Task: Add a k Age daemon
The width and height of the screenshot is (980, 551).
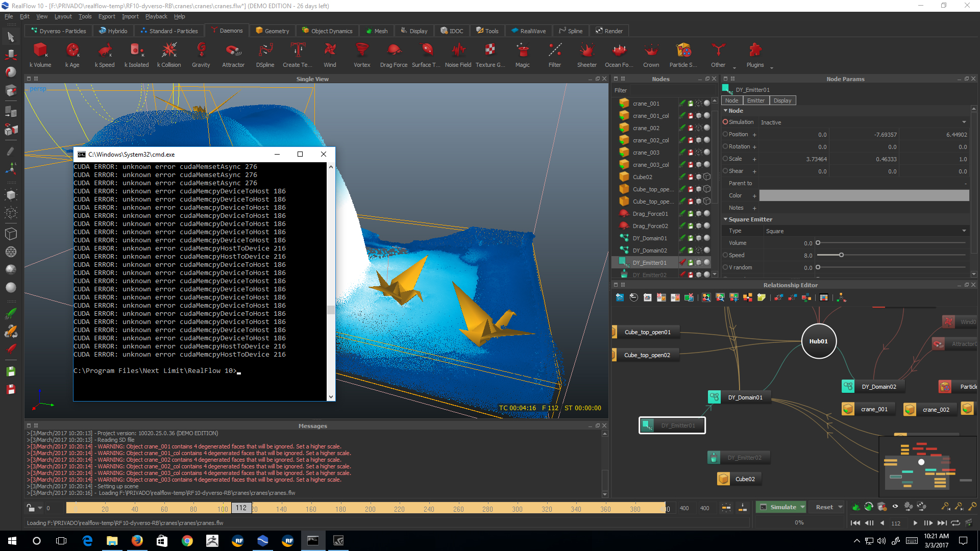Action: coord(72,55)
